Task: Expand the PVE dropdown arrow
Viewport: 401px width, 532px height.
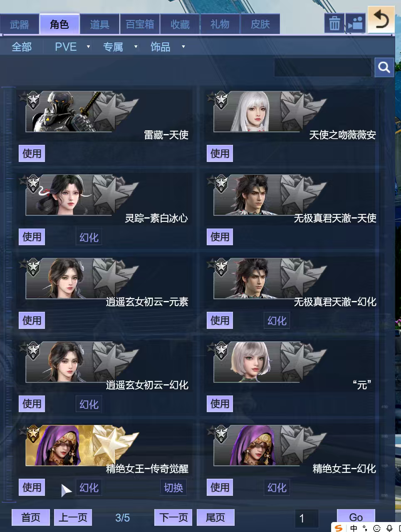Action: (x=88, y=47)
